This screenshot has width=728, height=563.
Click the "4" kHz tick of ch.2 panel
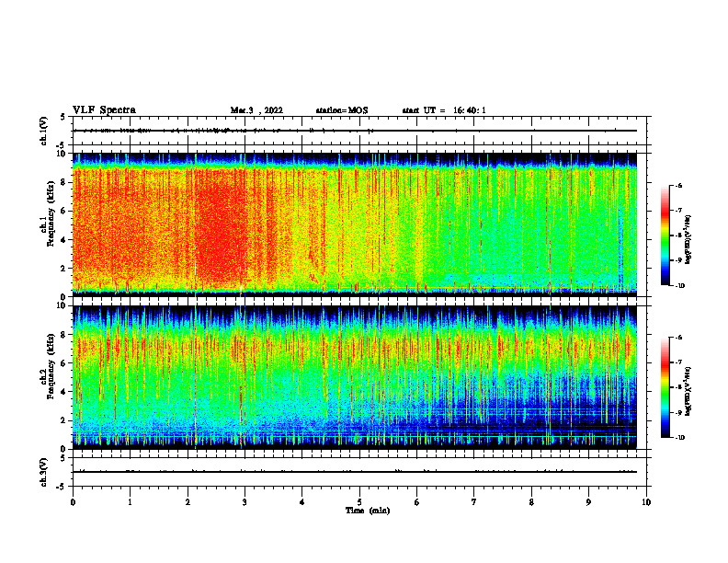pyautogui.click(x=64, y=392)
